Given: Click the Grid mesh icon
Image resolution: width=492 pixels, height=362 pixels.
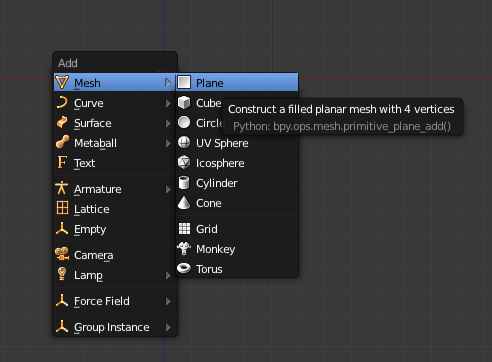Looking at the screenshot, I should pyautogui.click(x=184, y=229).
